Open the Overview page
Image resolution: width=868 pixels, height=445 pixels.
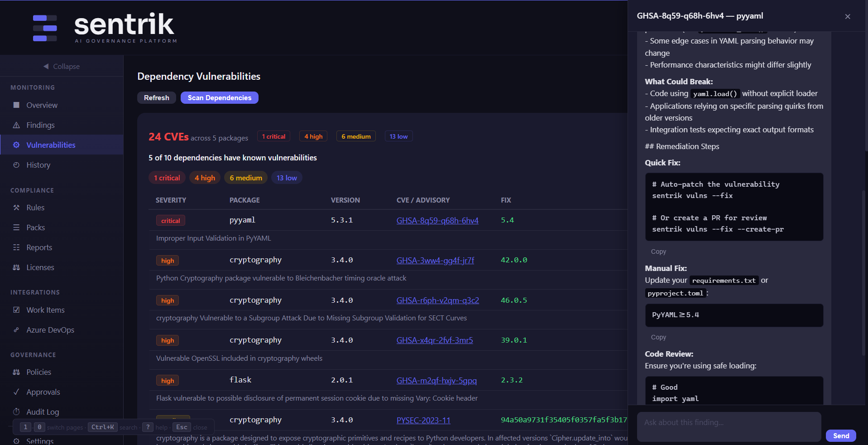tap(62, 105)
